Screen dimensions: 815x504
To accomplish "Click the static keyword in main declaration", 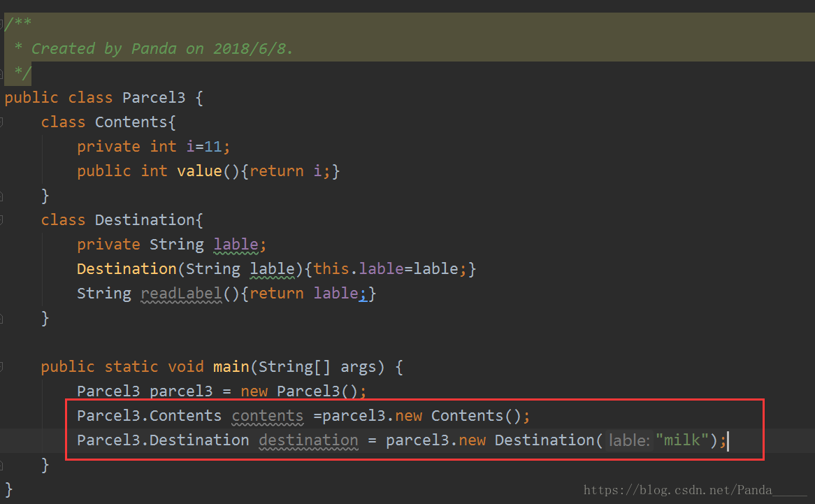I will (x=131, y=367).
